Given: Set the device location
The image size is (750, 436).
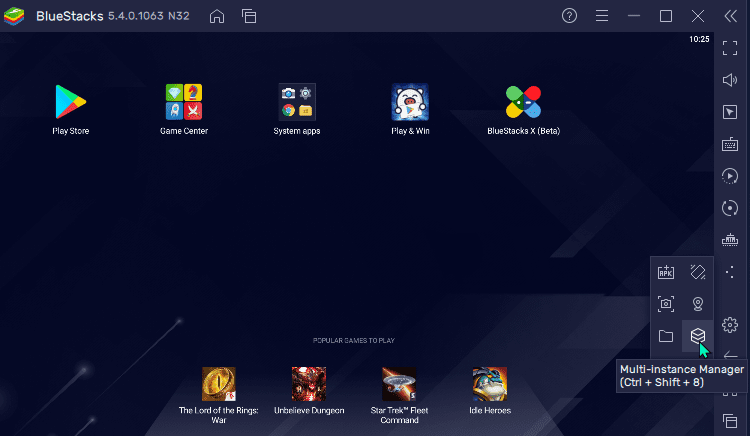Looking at the screenshot, I should (x=698, y=304).
